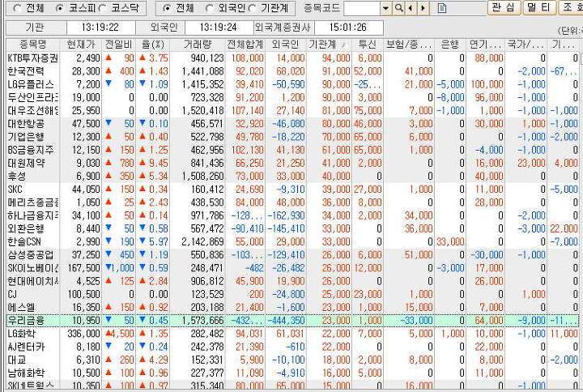Select the AJ렌터카 stock name
This screenshot has height=392, width=583.
click(26, 347)
